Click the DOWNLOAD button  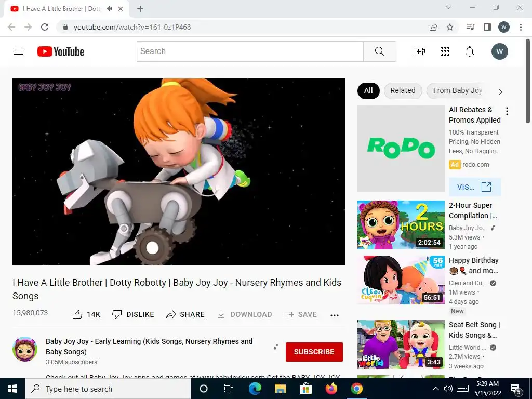pos(245,314)
